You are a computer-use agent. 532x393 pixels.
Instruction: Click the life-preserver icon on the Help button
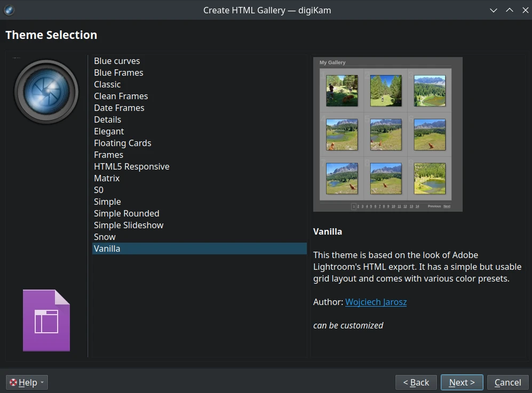tap(12, 382)
